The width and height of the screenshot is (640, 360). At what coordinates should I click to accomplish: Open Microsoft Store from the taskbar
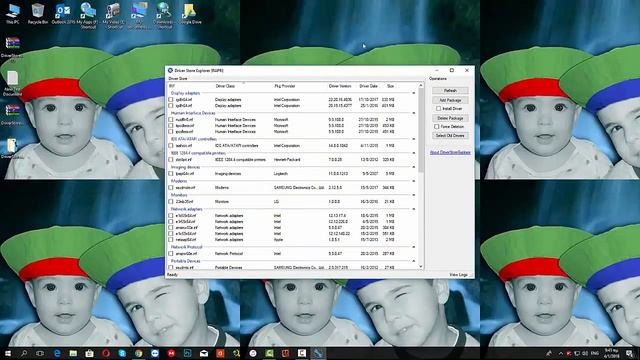coord(89,353)
